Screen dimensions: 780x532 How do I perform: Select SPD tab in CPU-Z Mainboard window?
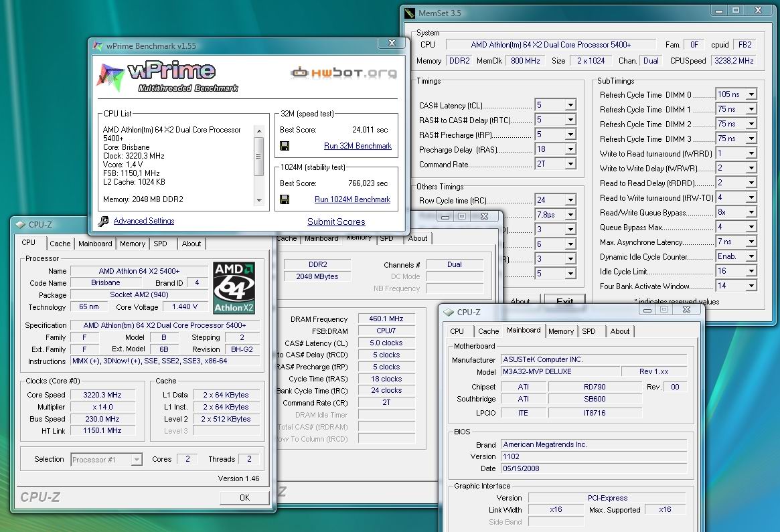[589, 331]
